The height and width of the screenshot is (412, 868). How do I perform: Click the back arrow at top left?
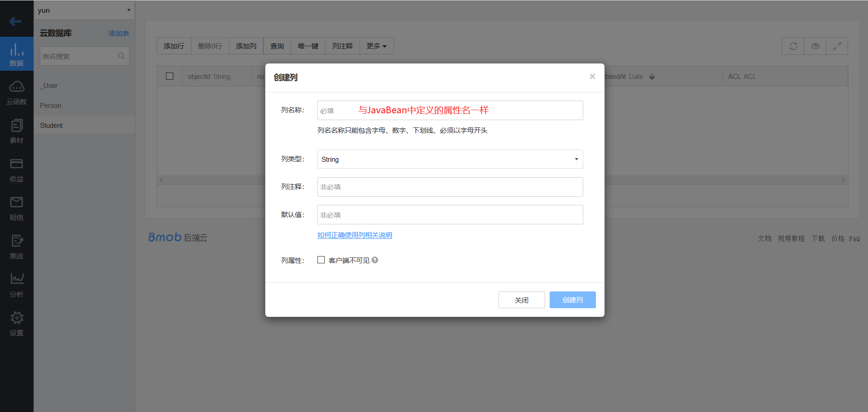15,21
